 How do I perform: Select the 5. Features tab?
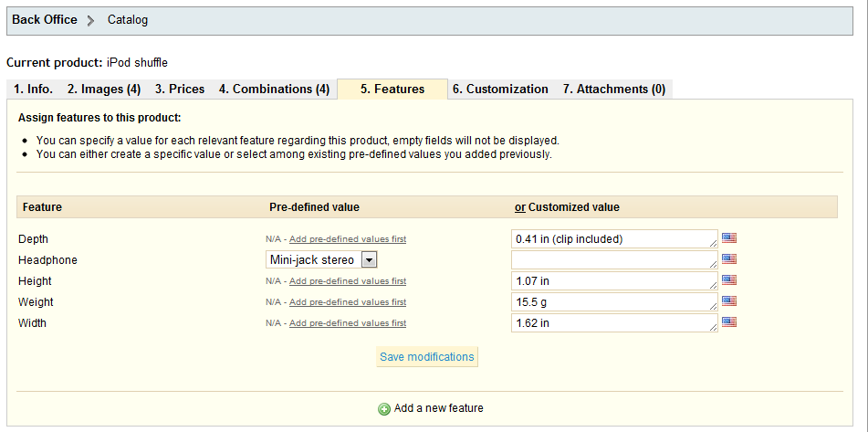click(392, 90)
